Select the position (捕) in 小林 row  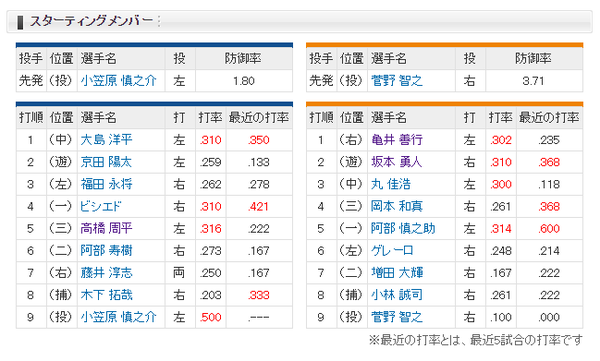(x=351, y=295)
